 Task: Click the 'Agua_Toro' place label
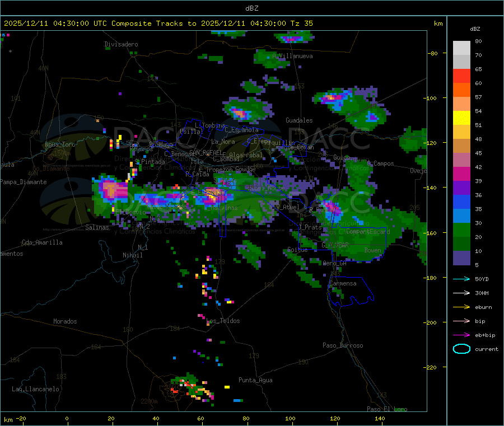(60, 144)
